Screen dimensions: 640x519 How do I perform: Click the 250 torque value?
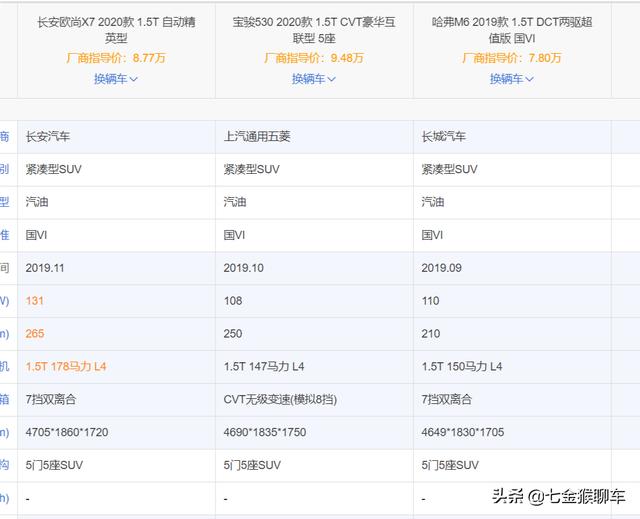(x=233, y=334)
